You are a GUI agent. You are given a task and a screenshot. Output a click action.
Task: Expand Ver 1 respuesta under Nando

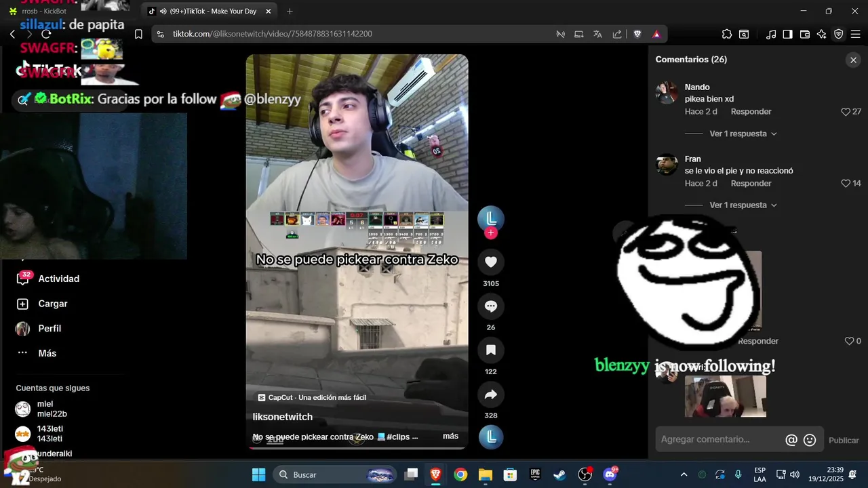743,134
